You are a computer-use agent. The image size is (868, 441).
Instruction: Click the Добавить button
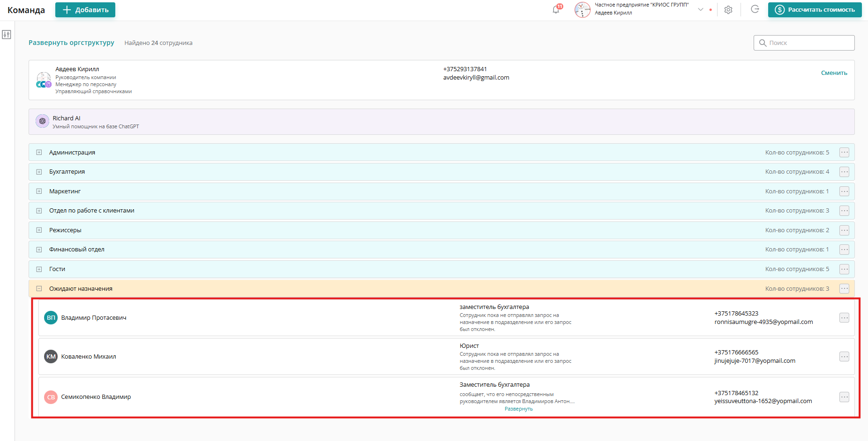click(x=85, y=10)
